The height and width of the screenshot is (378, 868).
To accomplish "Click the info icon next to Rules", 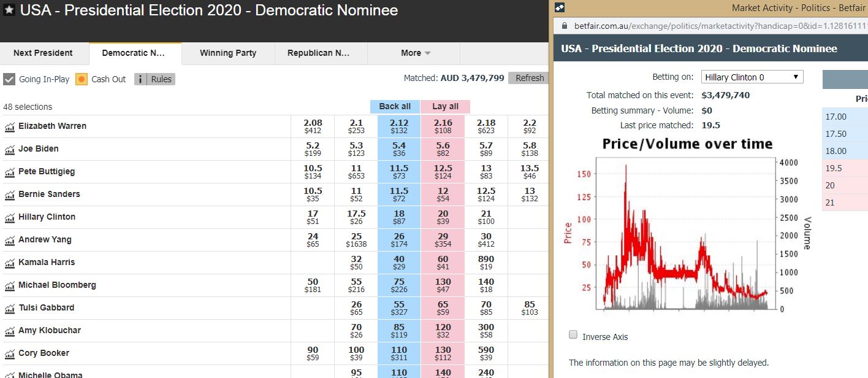I will point(140,79).
